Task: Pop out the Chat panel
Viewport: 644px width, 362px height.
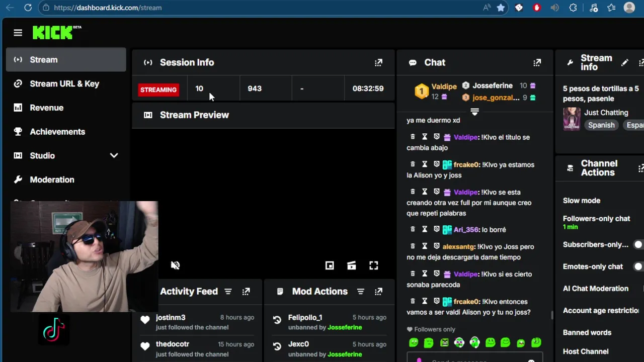Action: (x=537, y=62)
